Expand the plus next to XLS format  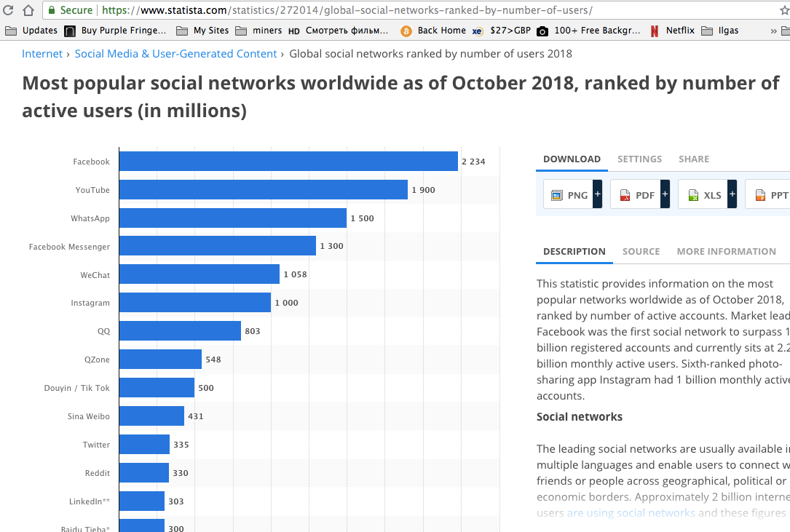(732, 194)
